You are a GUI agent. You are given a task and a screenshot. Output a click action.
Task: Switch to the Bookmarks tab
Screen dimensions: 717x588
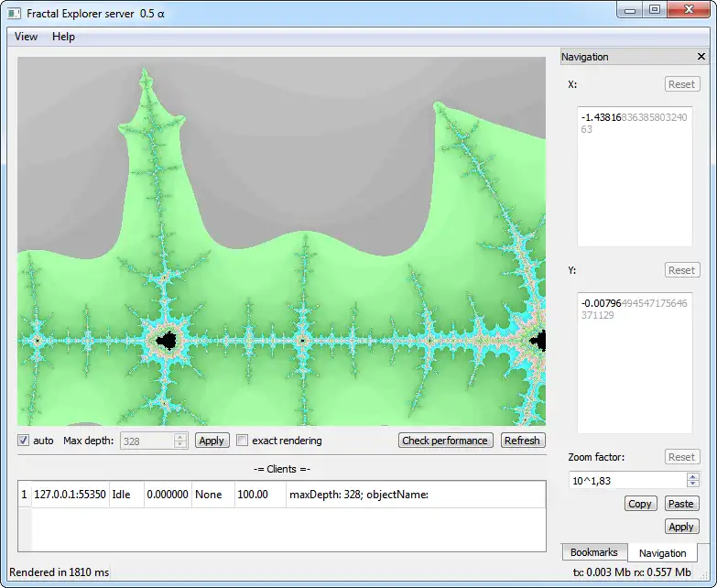pyautogui.click(x=594, y=552)
